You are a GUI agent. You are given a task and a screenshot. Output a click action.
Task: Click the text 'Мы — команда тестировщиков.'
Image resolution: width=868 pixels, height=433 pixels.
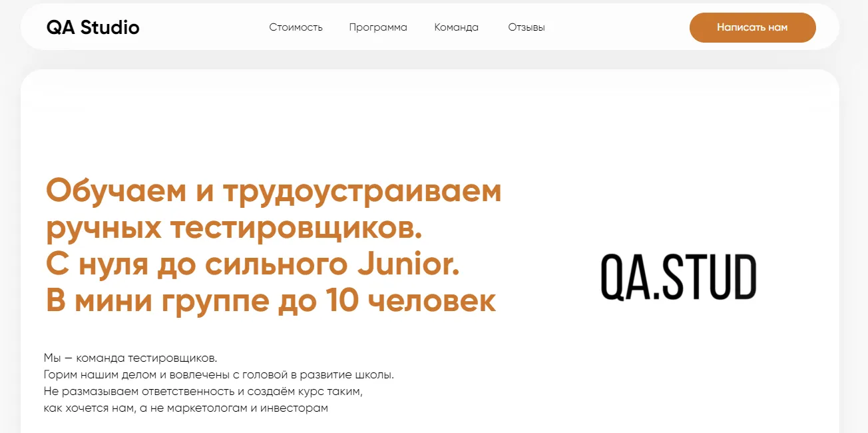click(x=130, y=358)
